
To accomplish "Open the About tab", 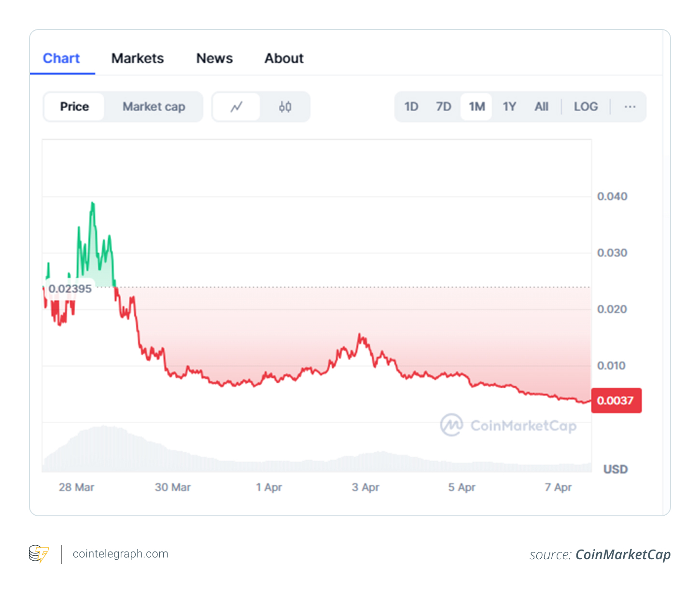I will 284,58.
